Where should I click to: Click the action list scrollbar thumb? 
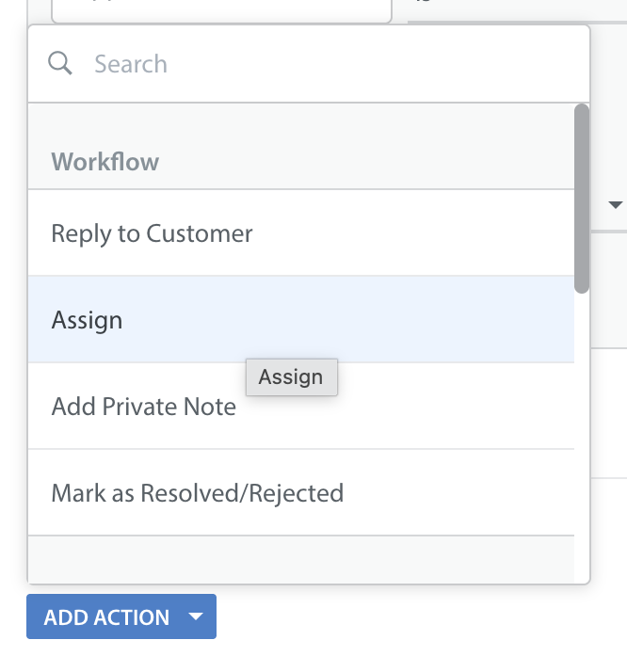coord(582,198)
